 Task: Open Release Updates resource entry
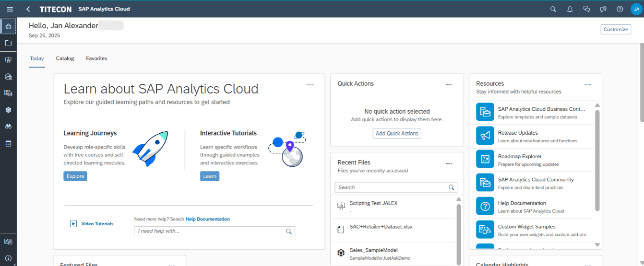532,136
